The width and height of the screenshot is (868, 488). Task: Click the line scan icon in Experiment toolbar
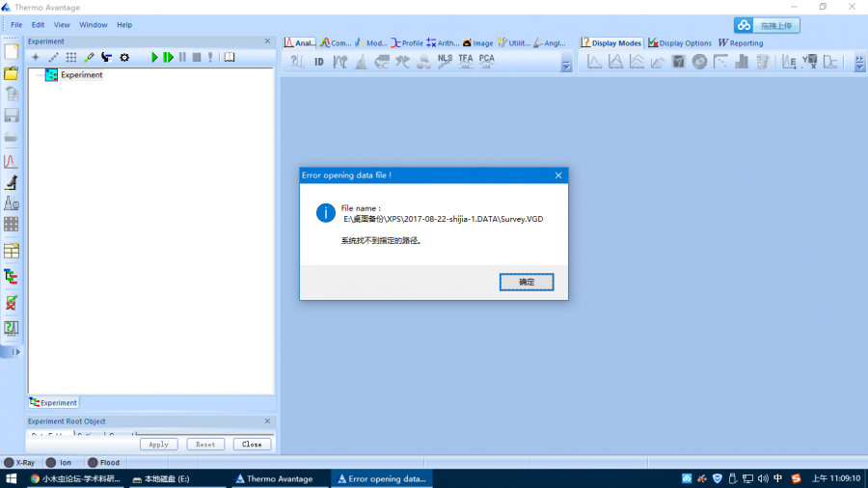pos(53,57)
